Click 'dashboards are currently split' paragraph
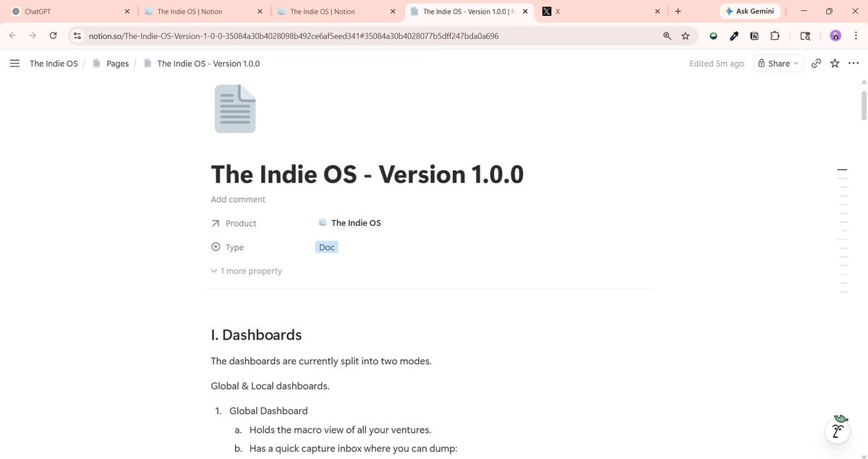Image resolution: width=868 pixels, height=459 pixels. click(x=321, y=361)
